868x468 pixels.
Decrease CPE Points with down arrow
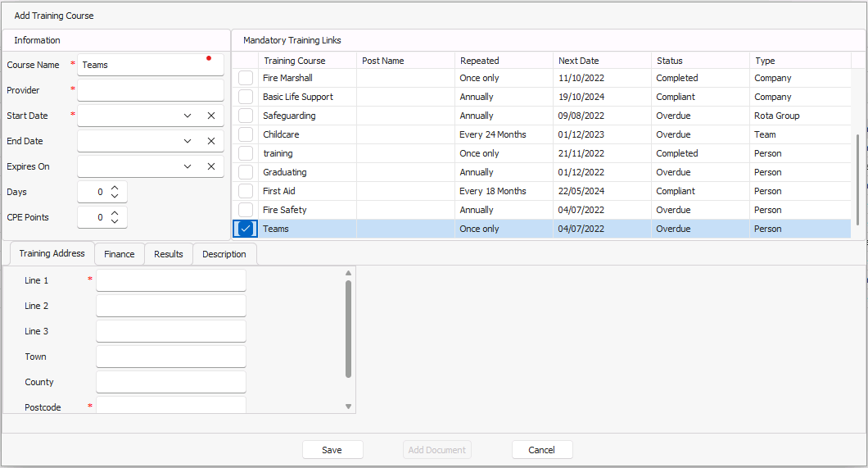pyautogui.click(x=115, y=221)
